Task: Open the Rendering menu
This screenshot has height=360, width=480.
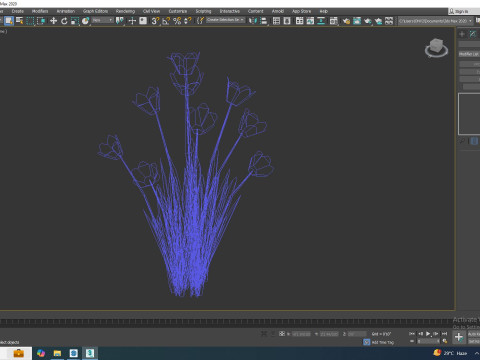Action: coord(125,11)
